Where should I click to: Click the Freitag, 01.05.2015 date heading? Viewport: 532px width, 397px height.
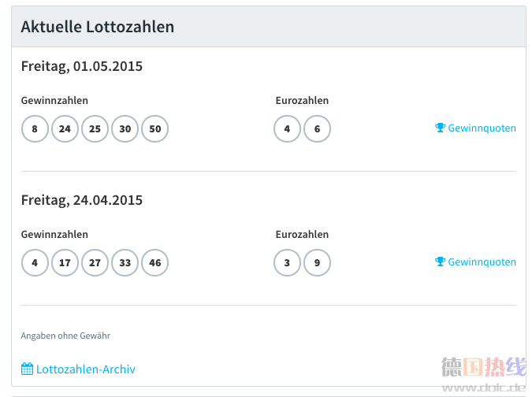coord(82,66)
